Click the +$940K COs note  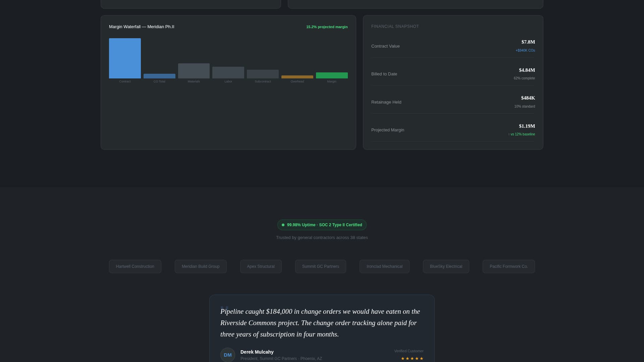coord(525,50)
